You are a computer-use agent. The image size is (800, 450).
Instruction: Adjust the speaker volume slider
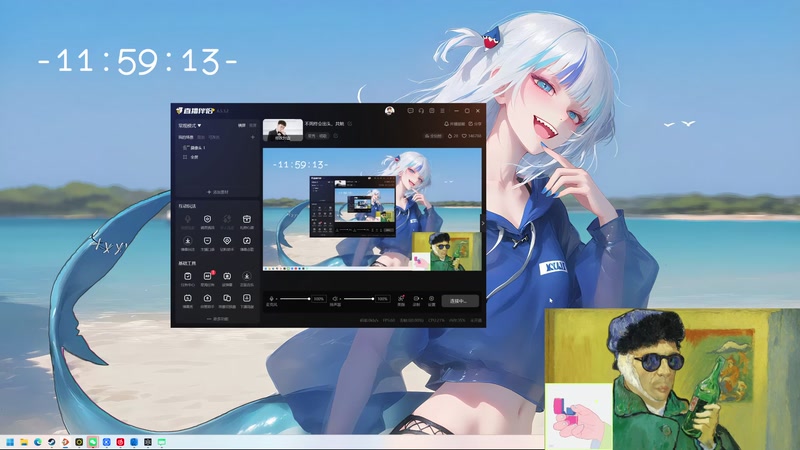point(359,299)
